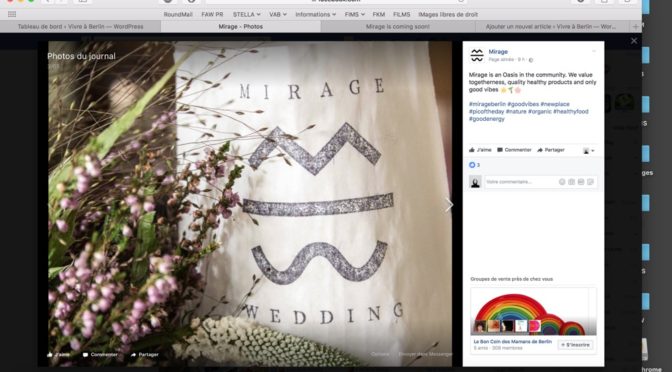
Task: Click Commenter below the photo
Action: coord(100,355)
